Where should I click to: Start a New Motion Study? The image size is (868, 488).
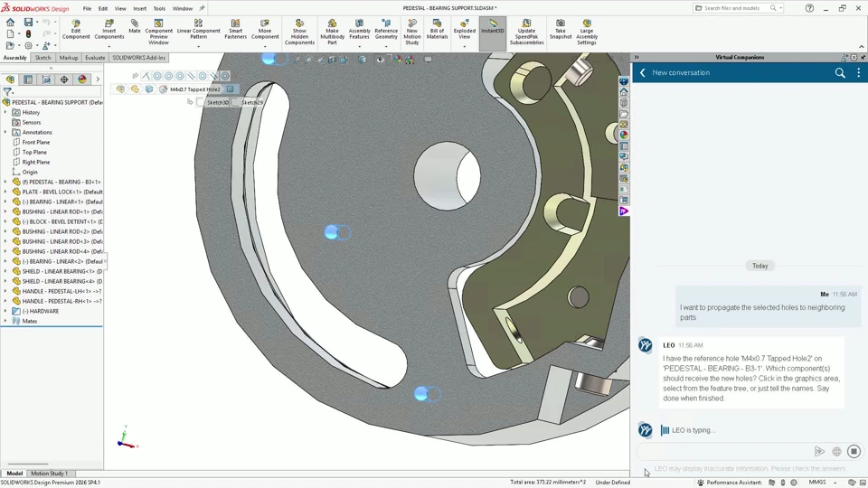tap(412, 33)
